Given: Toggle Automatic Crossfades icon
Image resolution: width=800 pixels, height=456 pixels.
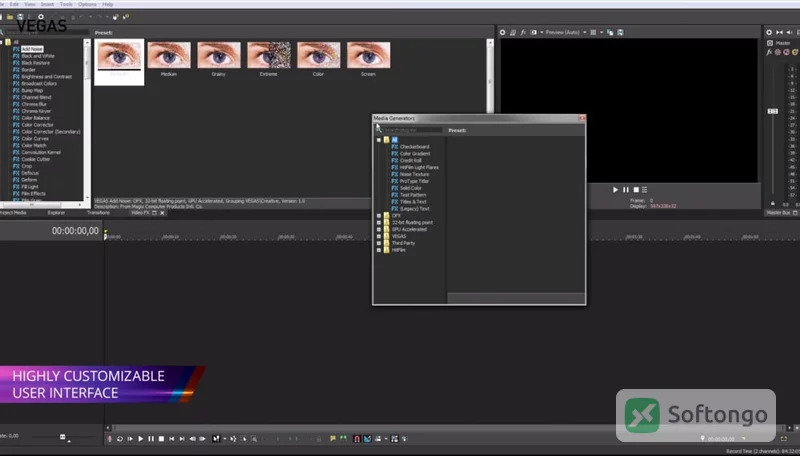Looking at the screenshot, I should [367, 439].
